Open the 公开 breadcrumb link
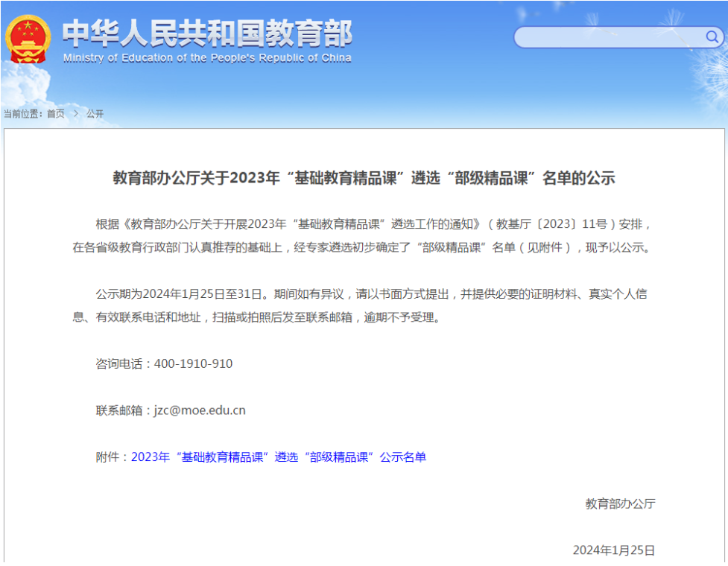728x566 pixels. [95, 114]
